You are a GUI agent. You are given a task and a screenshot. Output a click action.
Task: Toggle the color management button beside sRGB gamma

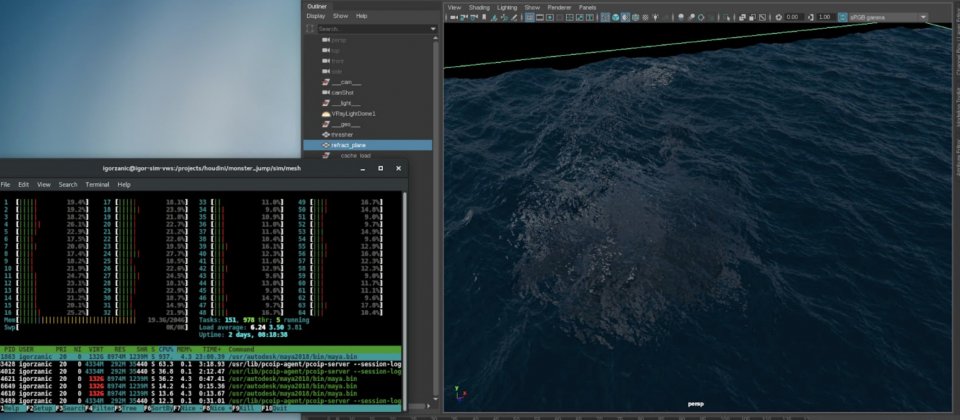coord(842,17)
